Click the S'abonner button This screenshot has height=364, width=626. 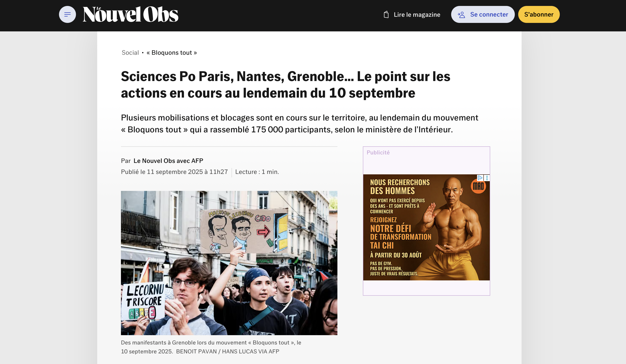coord(539,14)
